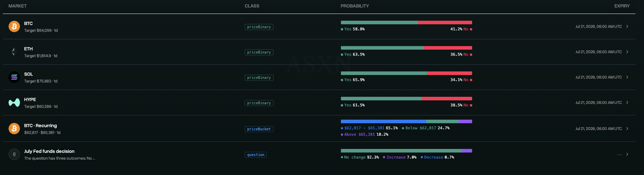Click the Ethereum logo icon
The image size is (644, 175).
[x=14, y=52]
